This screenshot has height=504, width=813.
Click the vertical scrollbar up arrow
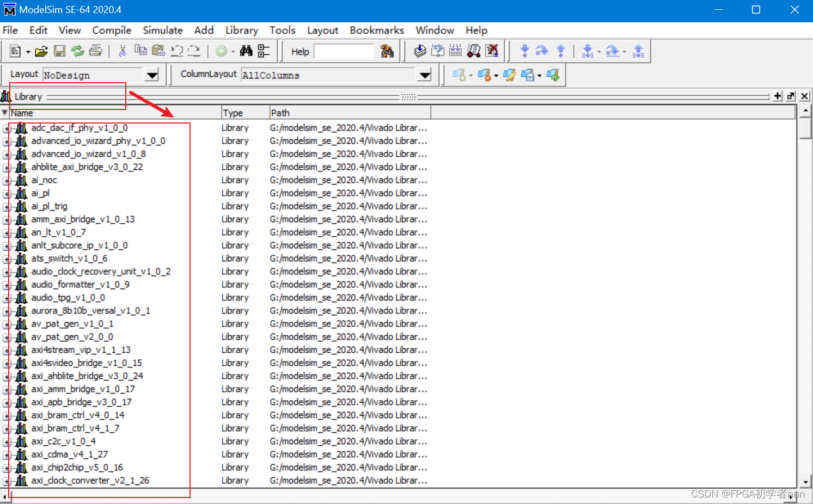tap(806, 111)
